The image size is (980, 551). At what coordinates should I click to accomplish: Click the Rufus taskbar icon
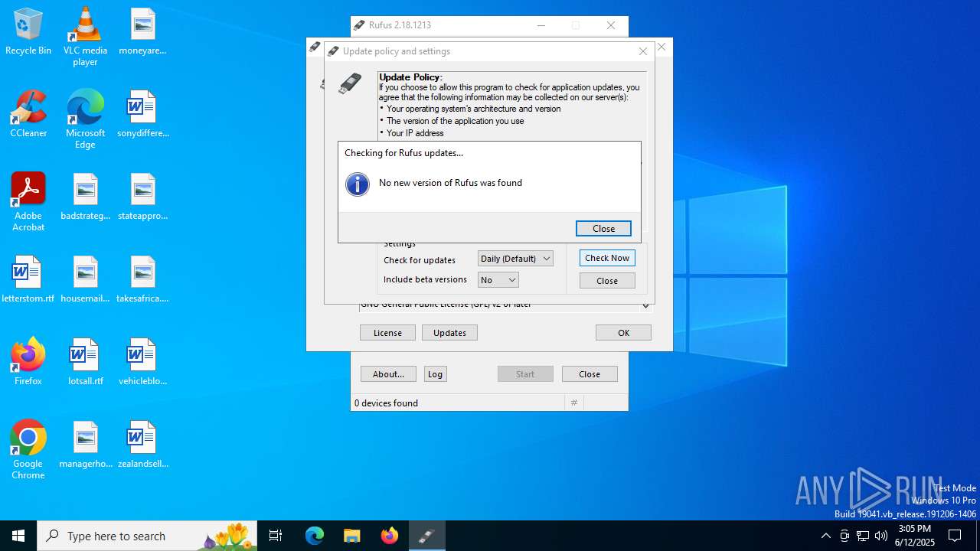427,536
